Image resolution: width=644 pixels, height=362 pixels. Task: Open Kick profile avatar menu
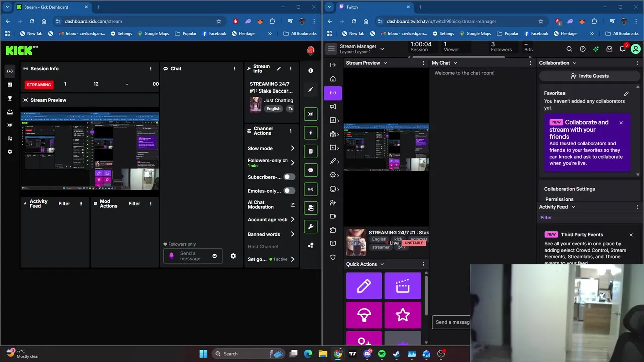[x=311, y=50]
